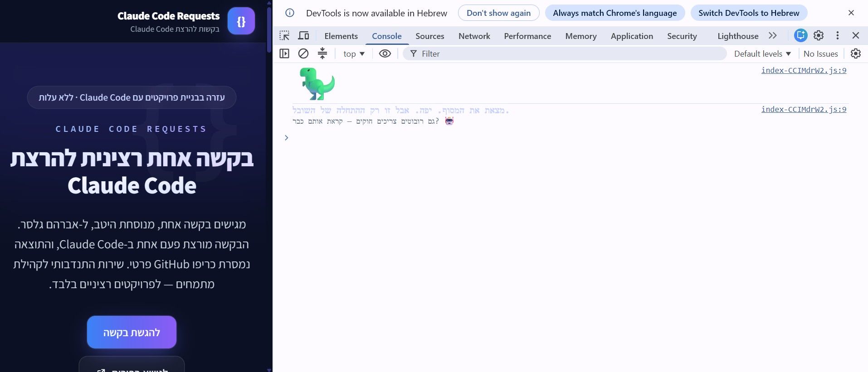The height and width of the screenshot is (372, 868).
Task: Click the green dinosaur image in console
Action: (317, 84)
